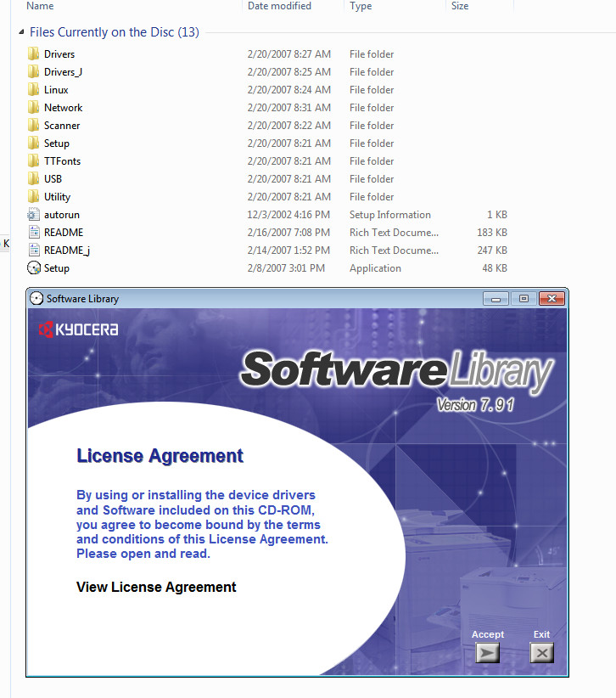Screen dimensions: 616x698
Task: Select the Setup folder icon
Action: point(33,143)
